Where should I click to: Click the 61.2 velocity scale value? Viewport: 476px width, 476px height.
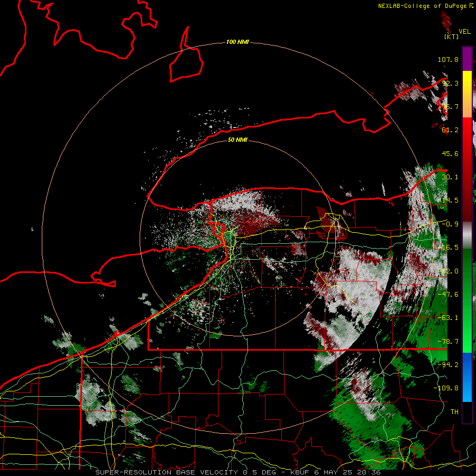450,130
